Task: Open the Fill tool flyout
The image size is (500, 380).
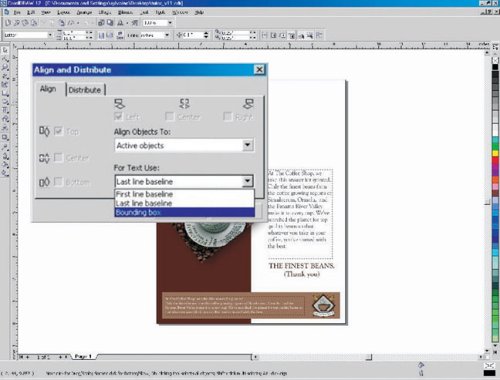Action: [5, 163]
